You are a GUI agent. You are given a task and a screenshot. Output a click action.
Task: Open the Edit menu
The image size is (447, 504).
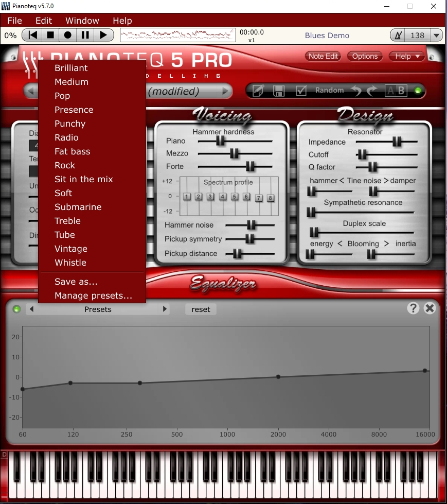point(44,21)
